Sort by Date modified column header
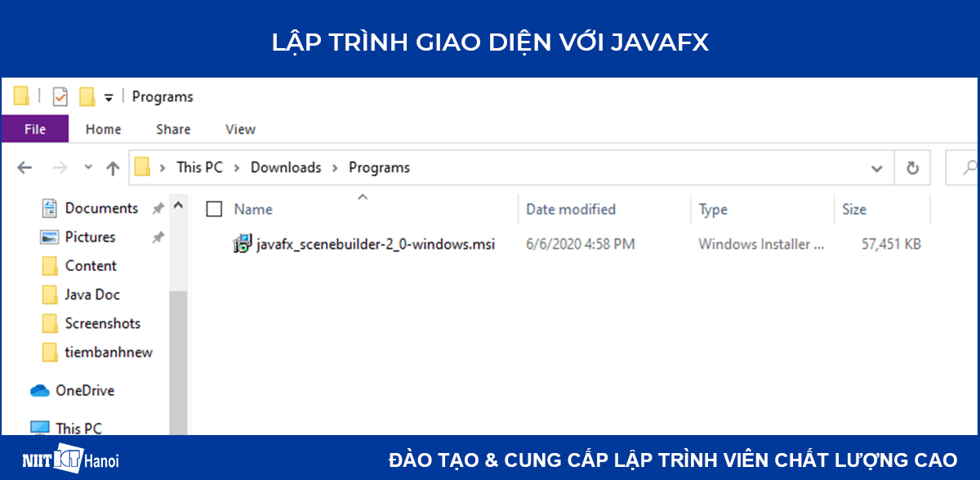Screen dimensions: 980x480 [571, 209]
